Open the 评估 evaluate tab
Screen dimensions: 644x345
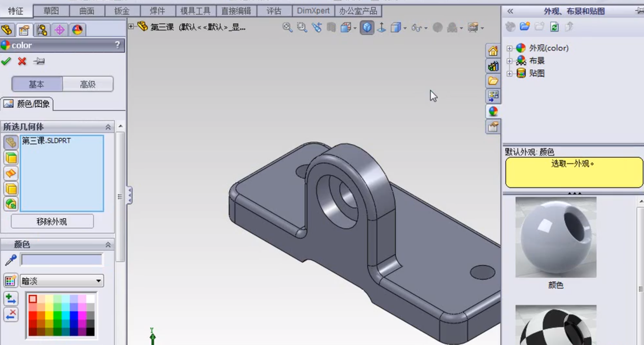click(274, 11)
